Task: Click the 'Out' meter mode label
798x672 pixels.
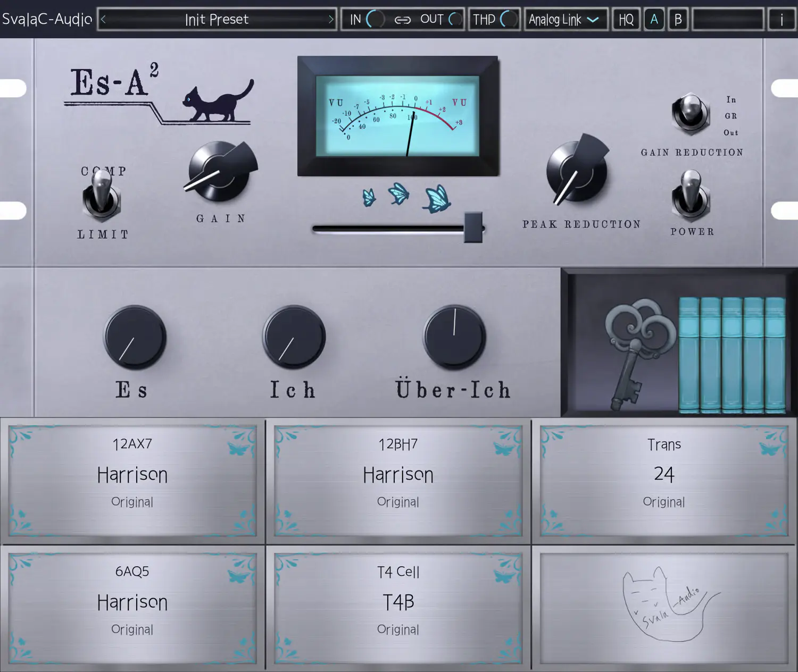Action: click(731, 132)
